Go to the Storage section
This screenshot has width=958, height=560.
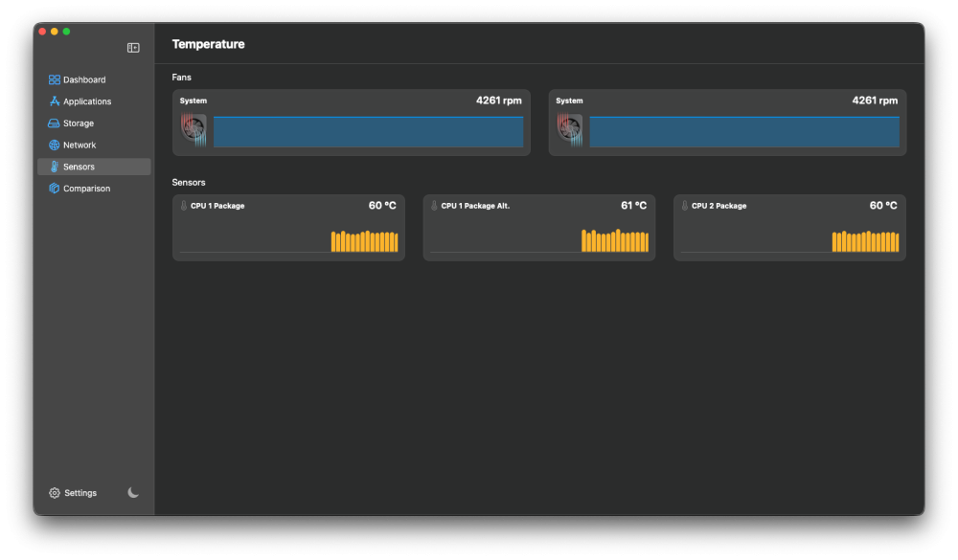point(94,123)
